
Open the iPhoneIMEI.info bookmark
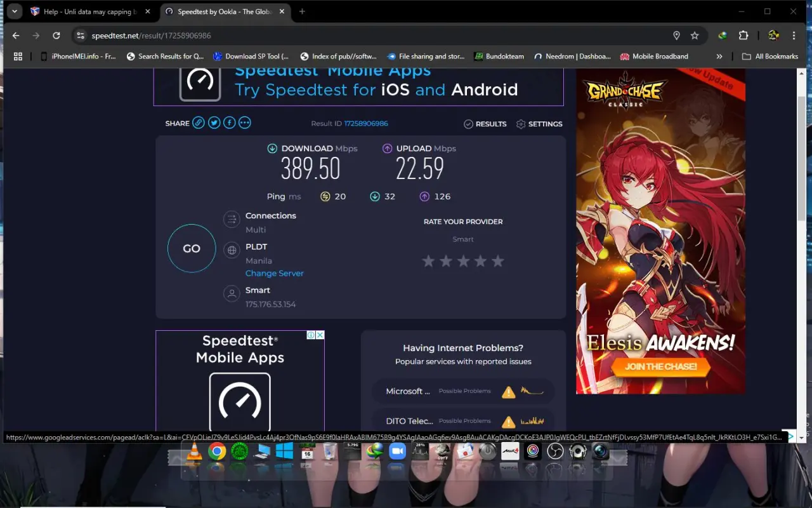[x=78, y=56]
